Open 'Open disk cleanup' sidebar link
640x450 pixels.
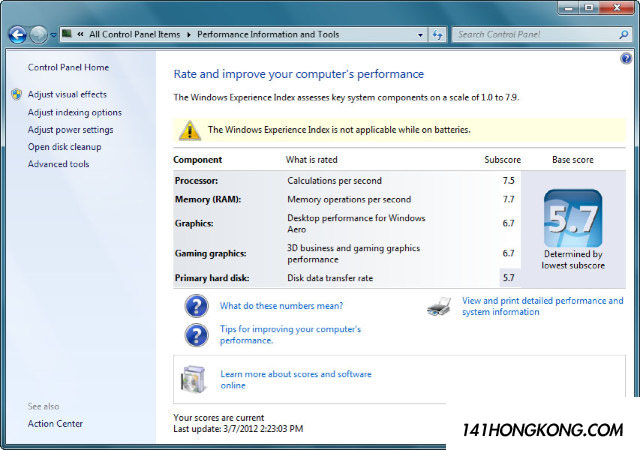click(64, 147)
